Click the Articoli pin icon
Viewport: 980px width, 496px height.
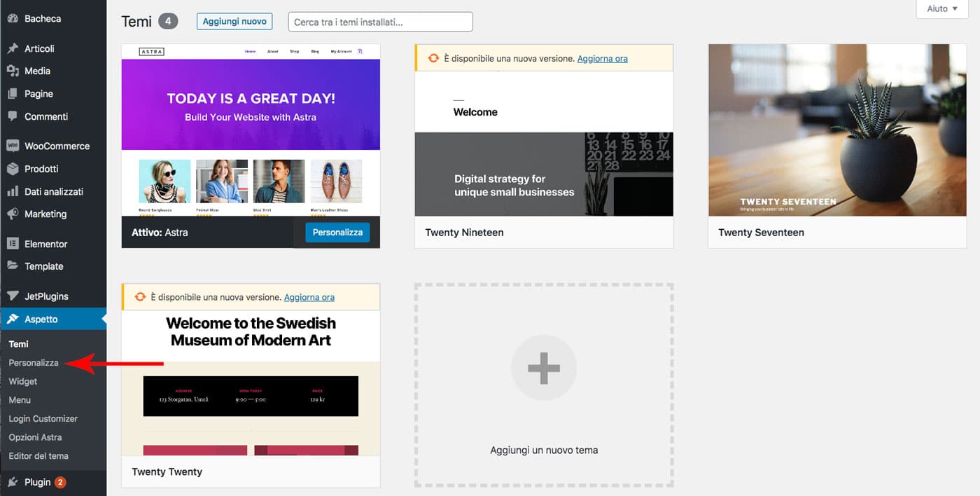click(13, 48)
